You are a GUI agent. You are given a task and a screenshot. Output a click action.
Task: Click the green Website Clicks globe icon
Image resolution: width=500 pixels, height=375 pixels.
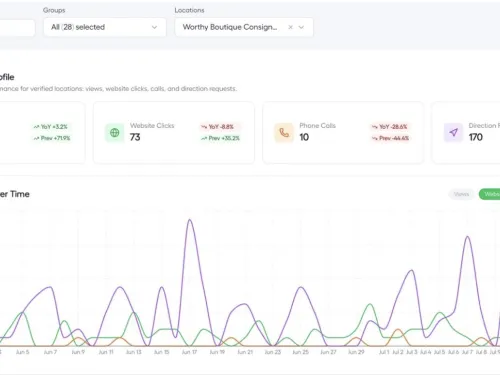pos(114,133)
